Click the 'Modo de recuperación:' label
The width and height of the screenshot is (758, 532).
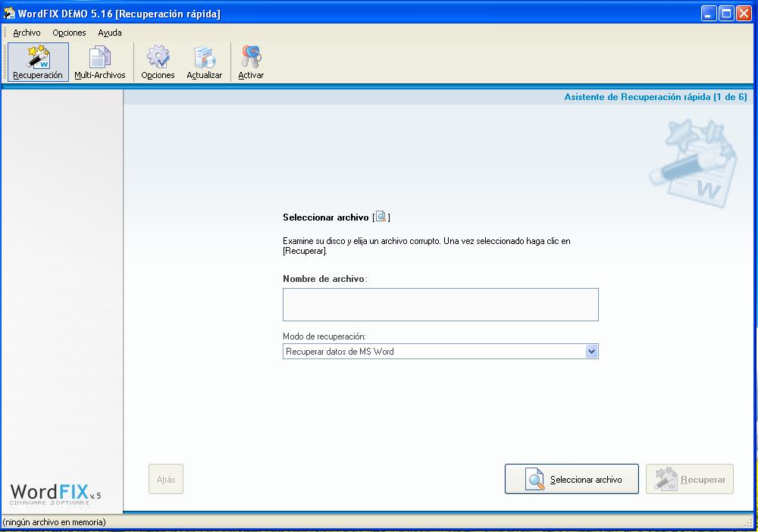324,336
